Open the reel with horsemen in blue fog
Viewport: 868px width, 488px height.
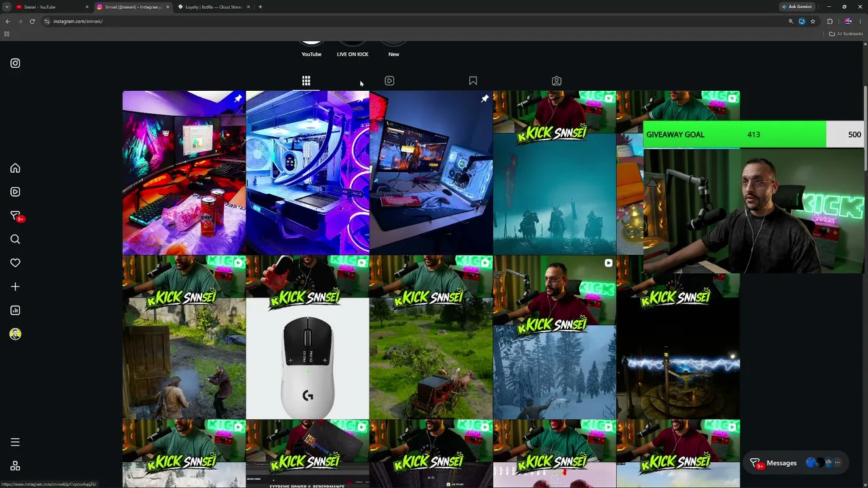click(555, 173)
